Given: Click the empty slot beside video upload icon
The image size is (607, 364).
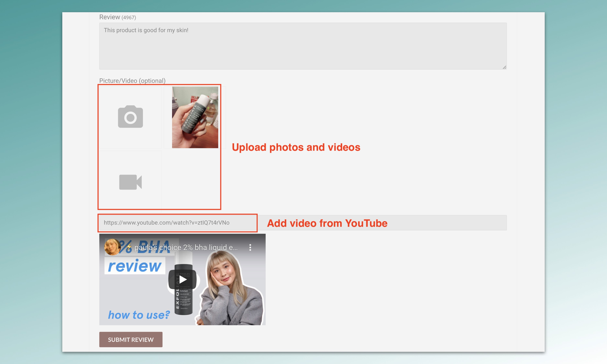Looking at the screenshot, I should [191, 180].
